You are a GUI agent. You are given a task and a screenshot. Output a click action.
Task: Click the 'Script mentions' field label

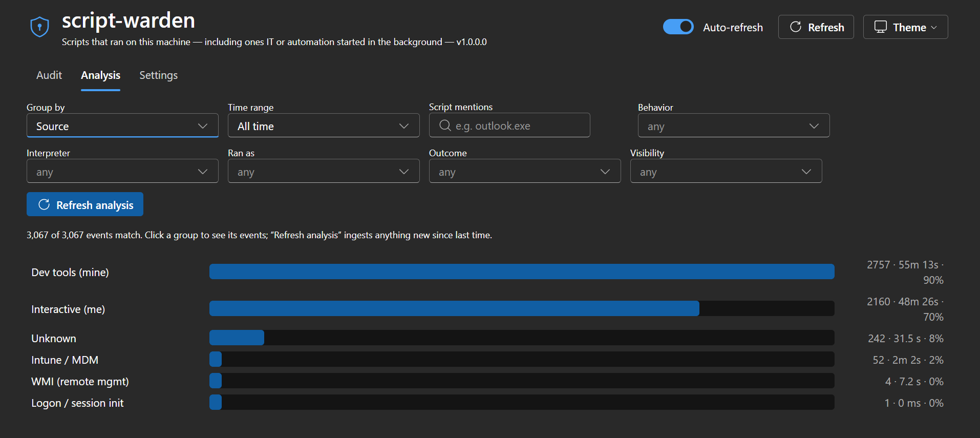(461, 107)
